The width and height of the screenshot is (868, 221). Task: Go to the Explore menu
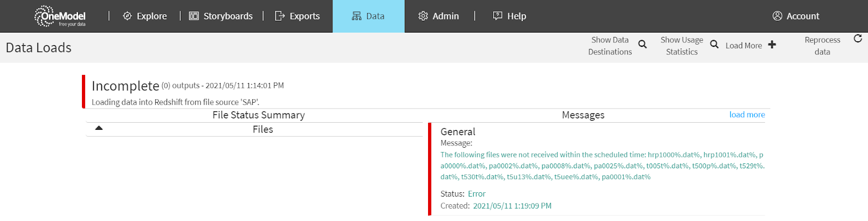click(151, 16)
